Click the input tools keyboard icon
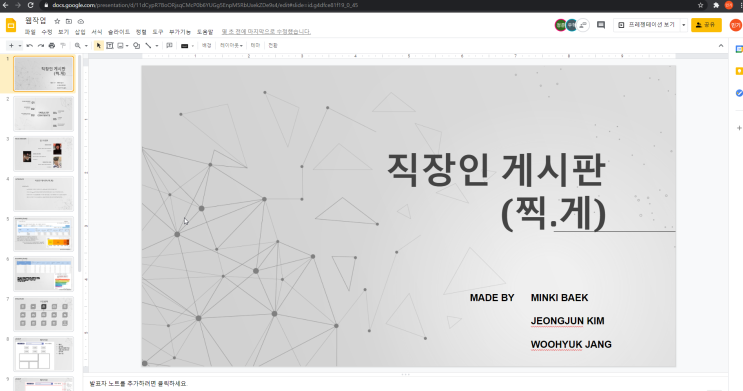 click(185, 45)
